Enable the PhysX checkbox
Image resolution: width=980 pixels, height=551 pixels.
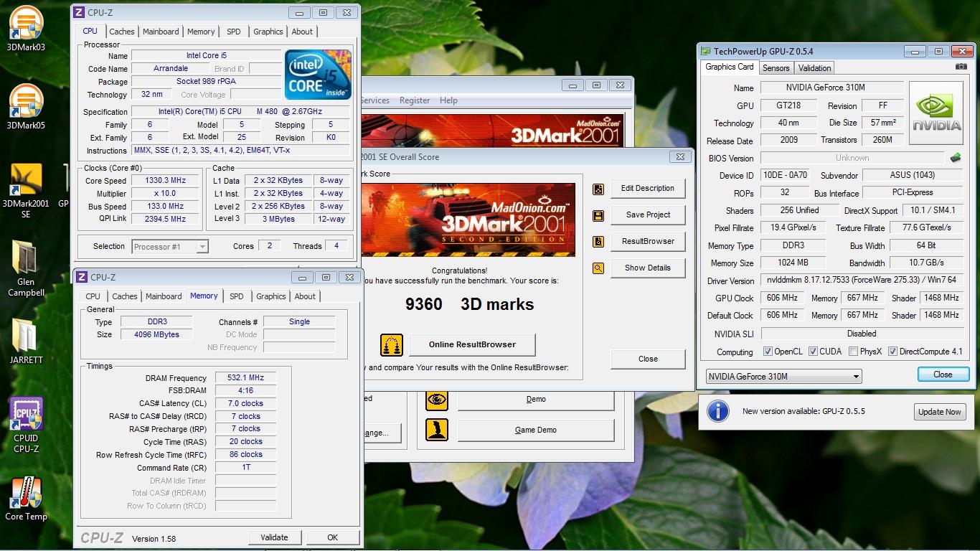tap(853, 352)
